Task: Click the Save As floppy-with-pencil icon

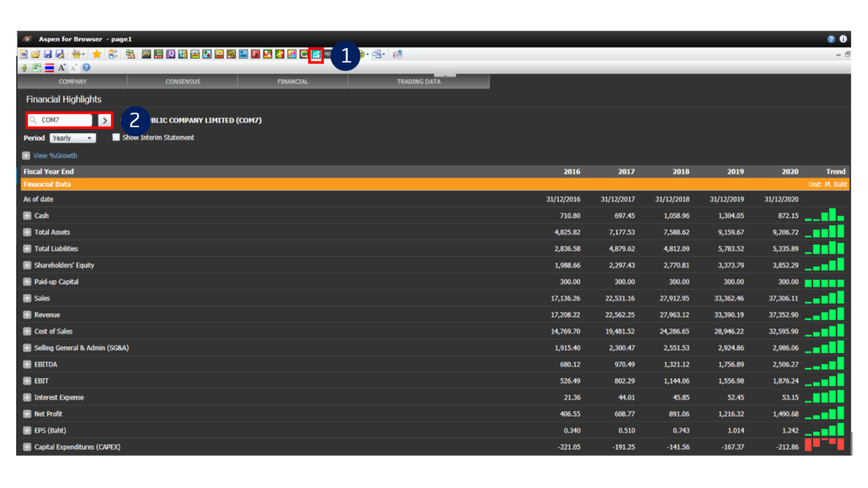Action: point(60,55)
